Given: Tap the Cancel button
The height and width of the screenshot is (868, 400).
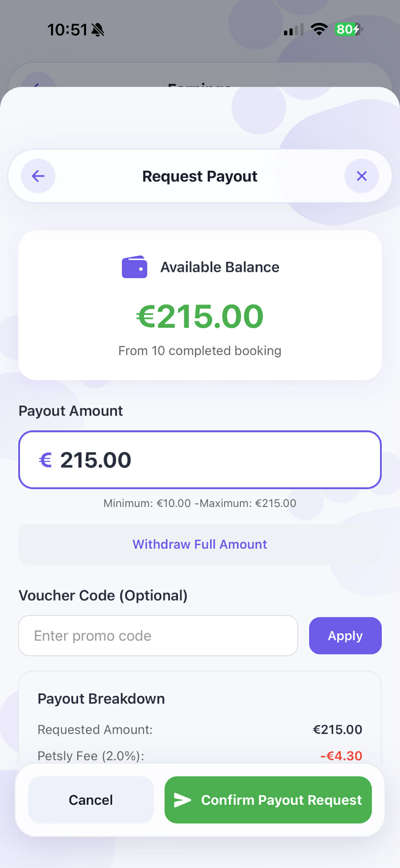Looking at the screenshot, I should pyautogui.click(x=90, y=799).
